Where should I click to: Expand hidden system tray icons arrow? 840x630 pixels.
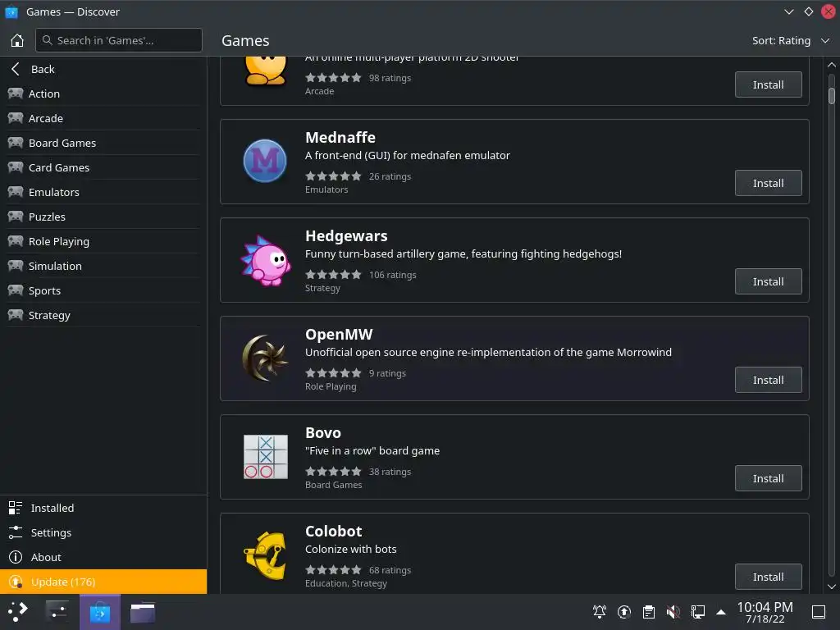coord(721,612)
